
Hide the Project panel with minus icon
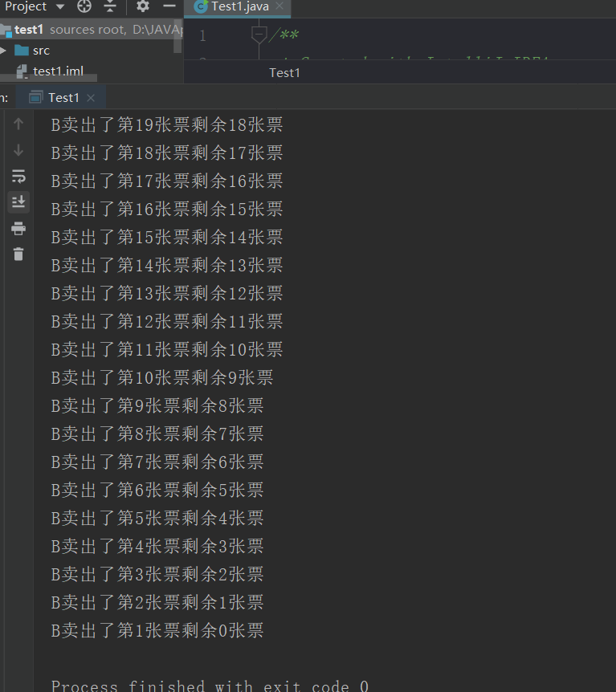[x=169, y=6]
